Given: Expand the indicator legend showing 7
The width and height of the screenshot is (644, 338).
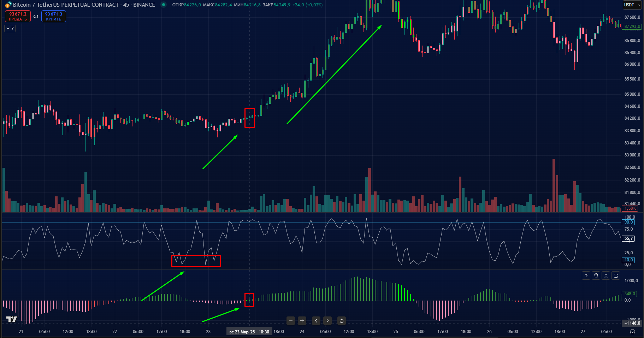Looking at the screenshot, I should (10, 28).
